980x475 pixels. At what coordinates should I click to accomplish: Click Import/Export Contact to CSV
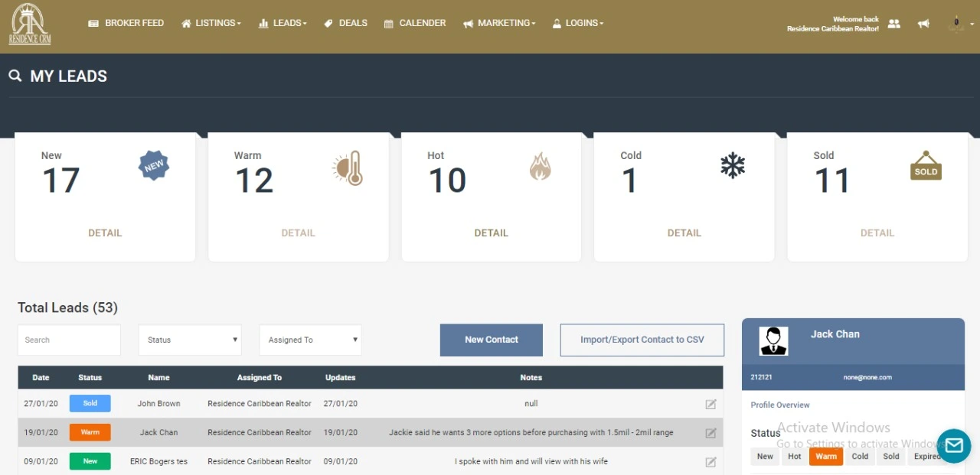point(642,340)
